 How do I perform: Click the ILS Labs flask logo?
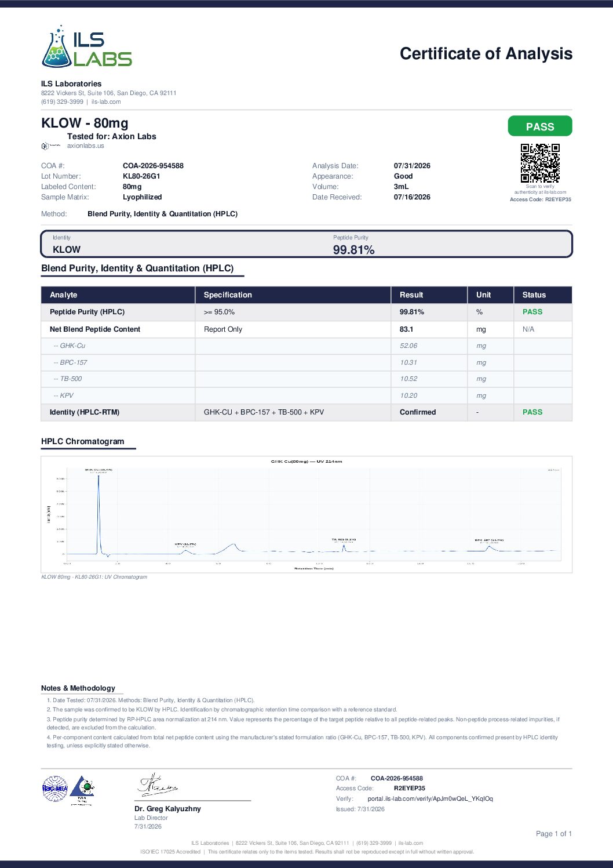click(87, 46)
